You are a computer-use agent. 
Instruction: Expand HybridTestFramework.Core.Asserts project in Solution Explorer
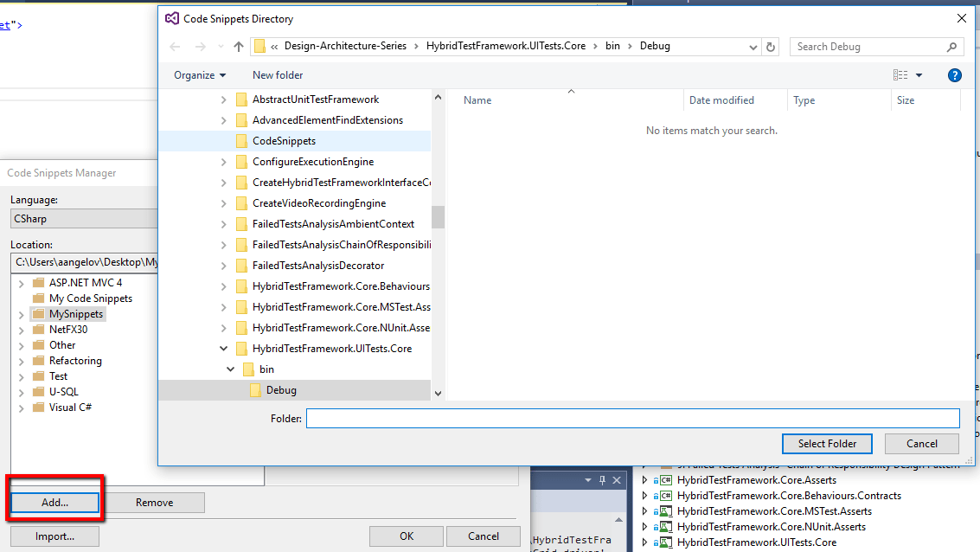[x=644, y=480]
